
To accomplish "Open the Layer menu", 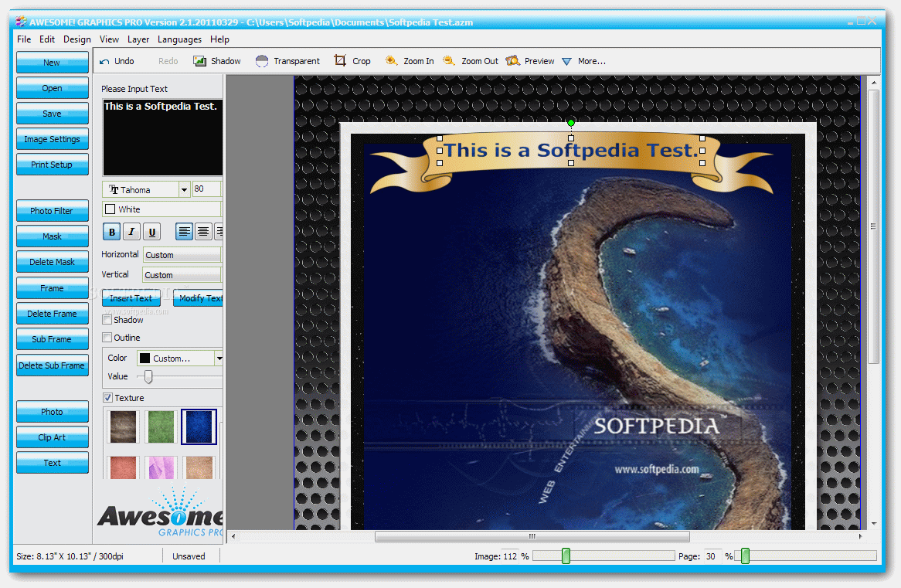I will point(138,39).
